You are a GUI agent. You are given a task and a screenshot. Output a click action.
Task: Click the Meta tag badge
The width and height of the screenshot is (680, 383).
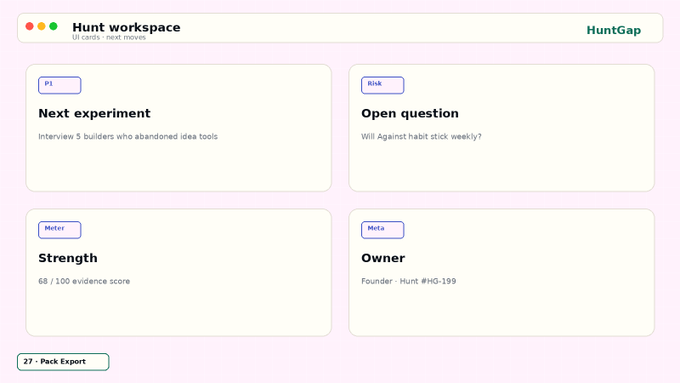click(x=382, y=230)
